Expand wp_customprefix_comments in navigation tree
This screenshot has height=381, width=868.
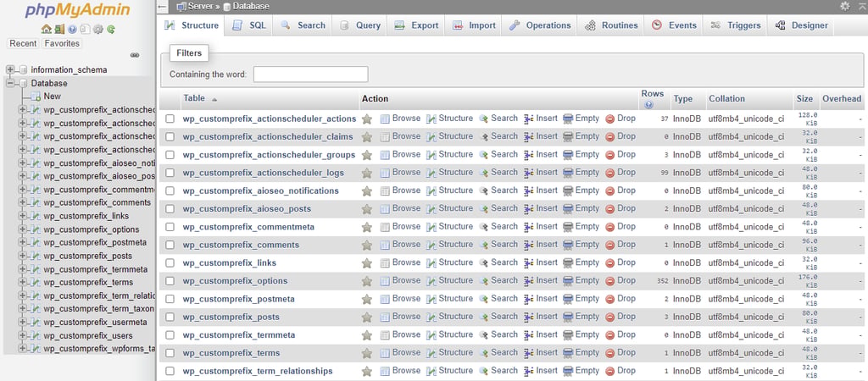[23, 202]
